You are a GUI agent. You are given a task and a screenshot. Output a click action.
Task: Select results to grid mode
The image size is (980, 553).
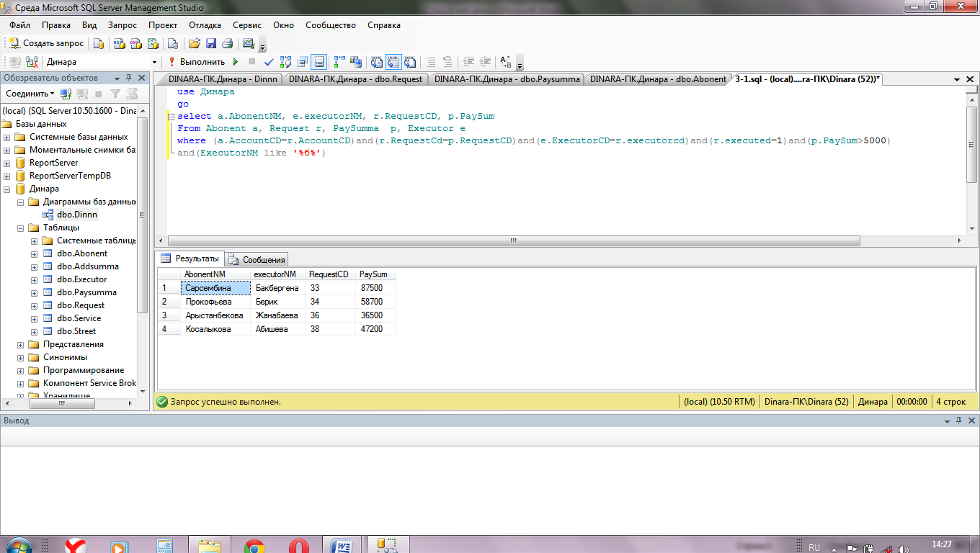click(x=393, y=62)
